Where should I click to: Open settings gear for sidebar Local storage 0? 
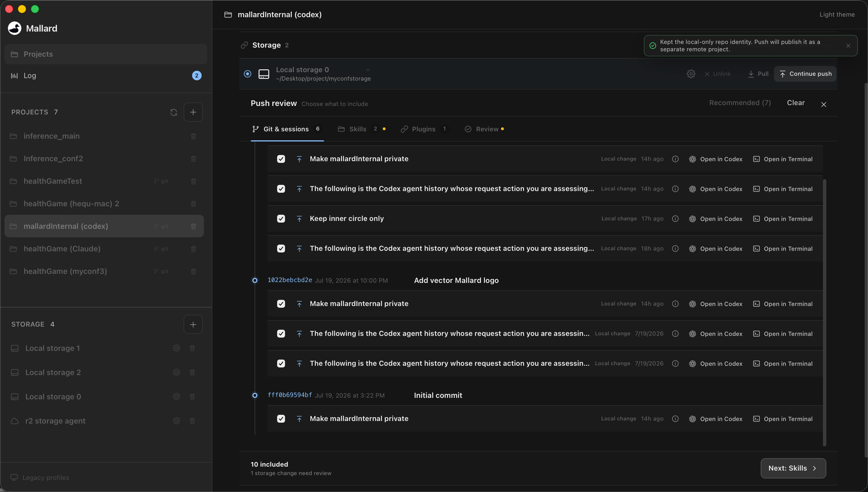pos(176,396)
